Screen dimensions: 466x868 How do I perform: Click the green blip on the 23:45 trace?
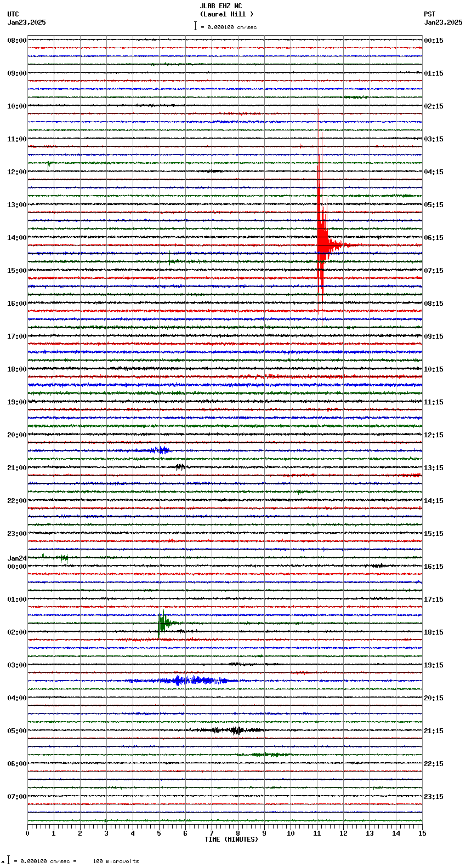63,558
